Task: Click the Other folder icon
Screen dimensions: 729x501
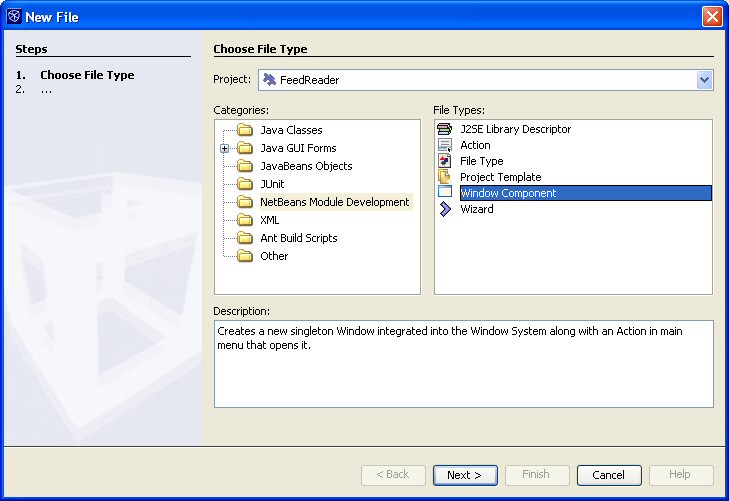Action: pos(245,256)
